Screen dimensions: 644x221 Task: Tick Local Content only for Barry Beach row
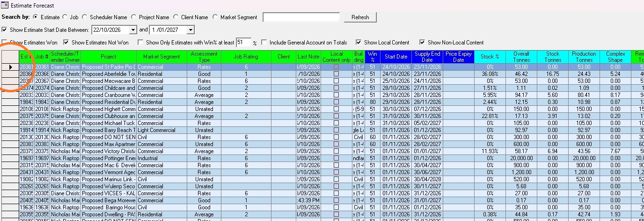(x=336, y=130)
